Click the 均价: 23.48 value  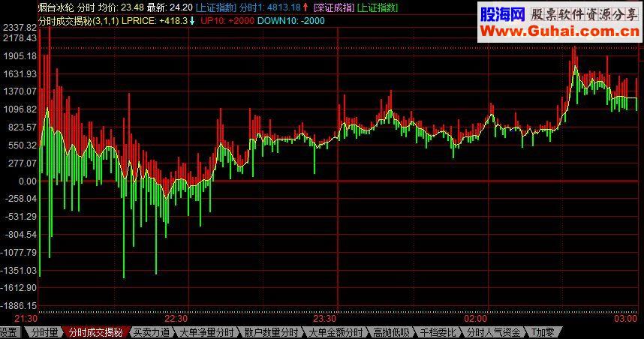[x=121, y=7]
